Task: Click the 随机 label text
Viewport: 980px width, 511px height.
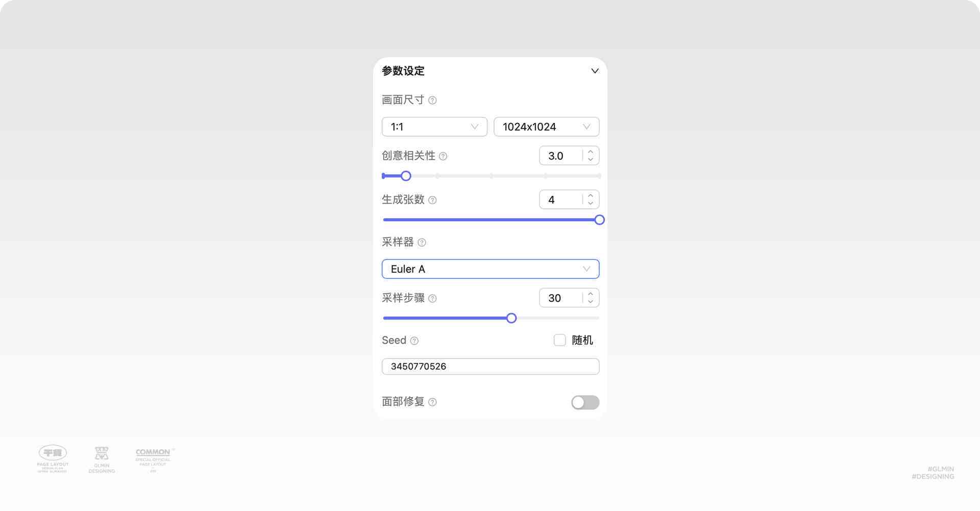Action: click(x=582, y=340)
